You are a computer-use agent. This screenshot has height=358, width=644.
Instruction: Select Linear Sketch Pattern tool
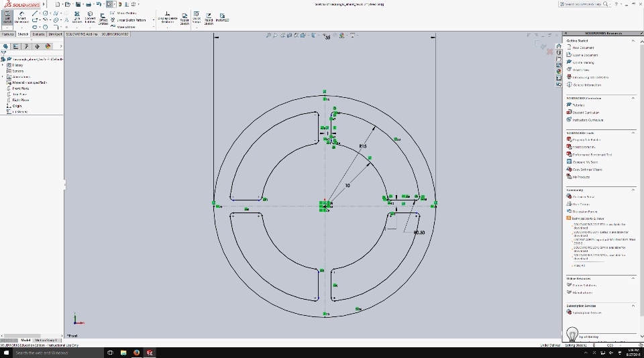click(127, 20)
